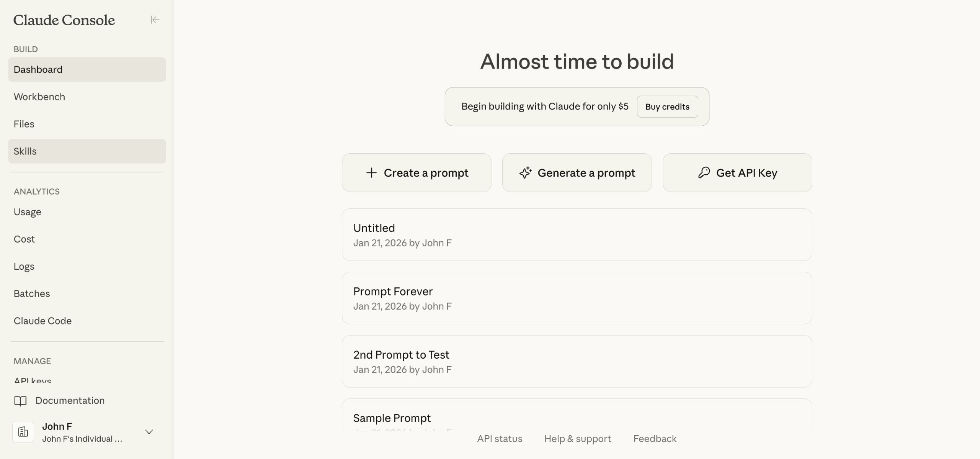Viewport: 980px width, 459px height.
Task: Open the 2nd Prompt to Test card
Action: coord(577,361)
